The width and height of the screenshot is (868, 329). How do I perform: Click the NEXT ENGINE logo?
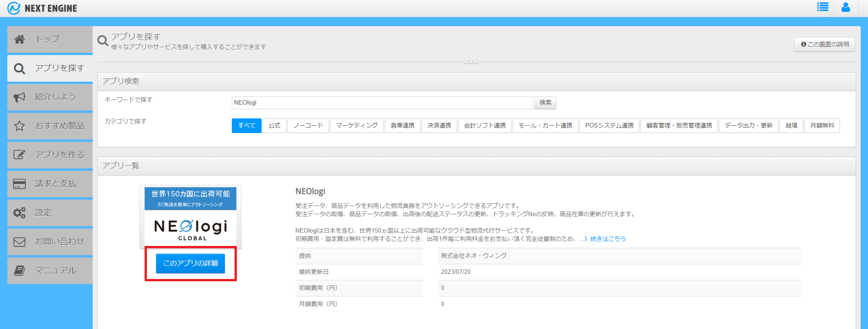(x=42, y=8)
